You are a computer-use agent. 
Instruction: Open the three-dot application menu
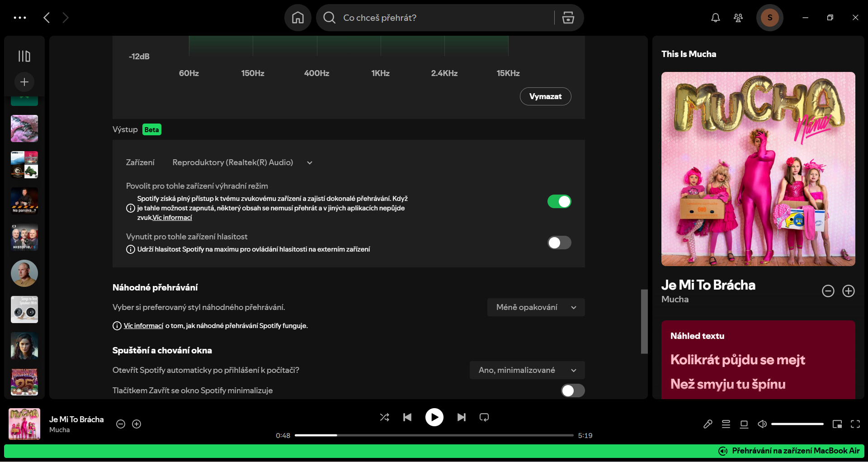pos(20,18)
